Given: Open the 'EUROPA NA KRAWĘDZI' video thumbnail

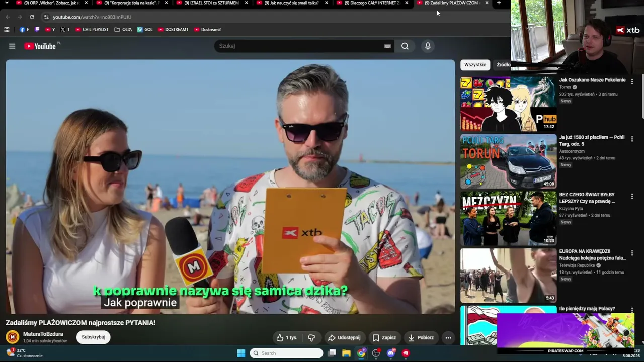Looking at the screenshot, I should click(508, 276).
